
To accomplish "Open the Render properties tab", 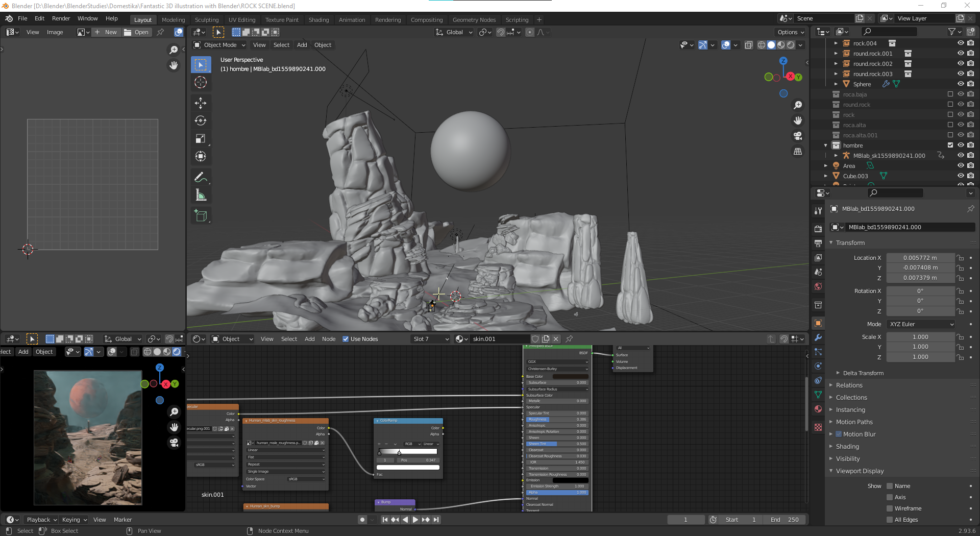I will coord(818,229).
